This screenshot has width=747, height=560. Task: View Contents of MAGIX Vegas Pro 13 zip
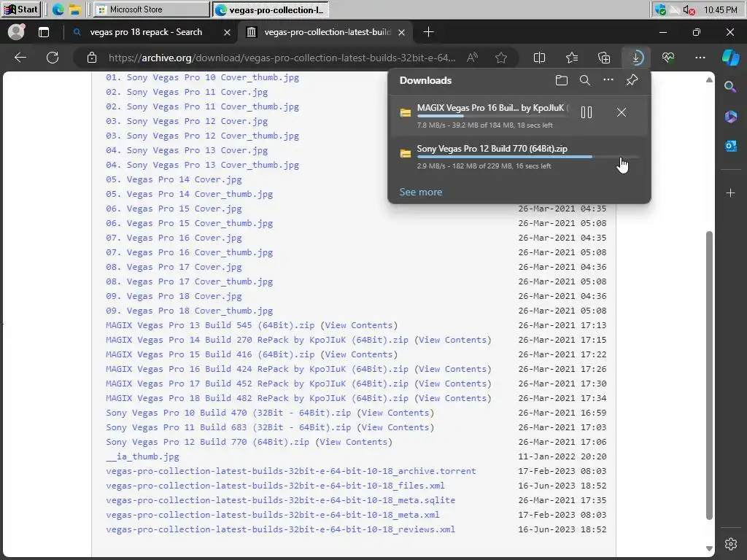(359, 325)
